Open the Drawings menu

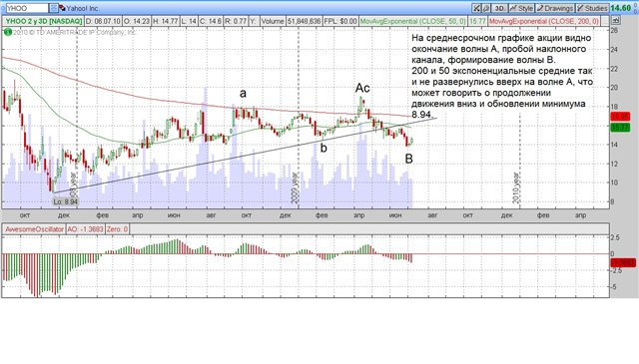point(555,8)
